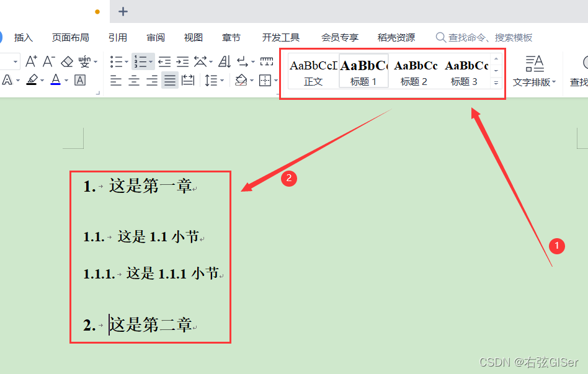The image size is (588, 374).
Task: Align text left
Action: click(116, 80)
